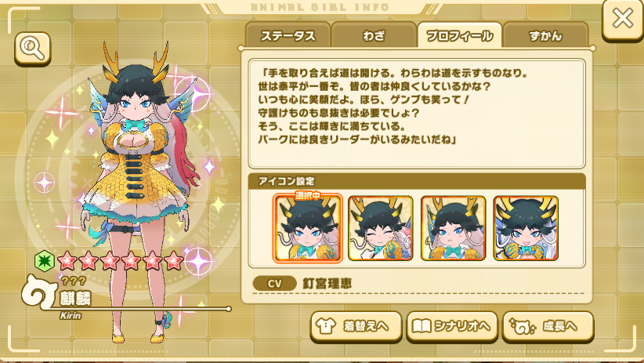Close the Animal Girl Info screen
The height and width of the screenshot is (363, 644).
point(622,19)
